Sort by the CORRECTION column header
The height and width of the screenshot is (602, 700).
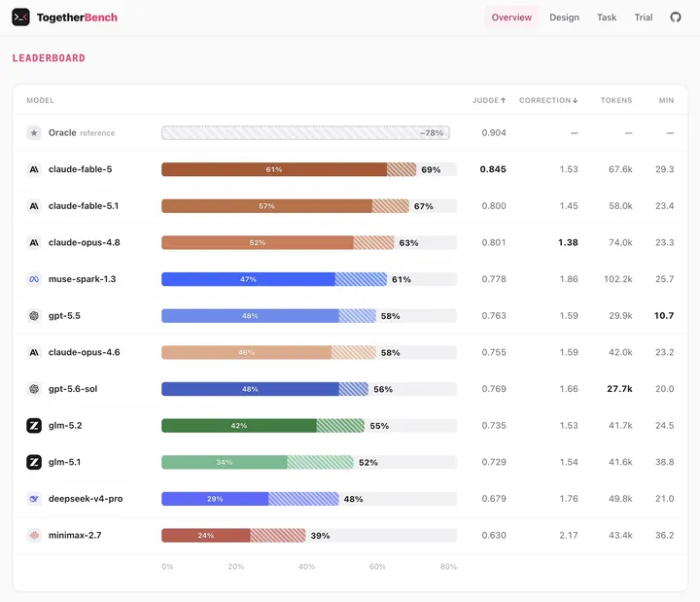click(548, 100)
